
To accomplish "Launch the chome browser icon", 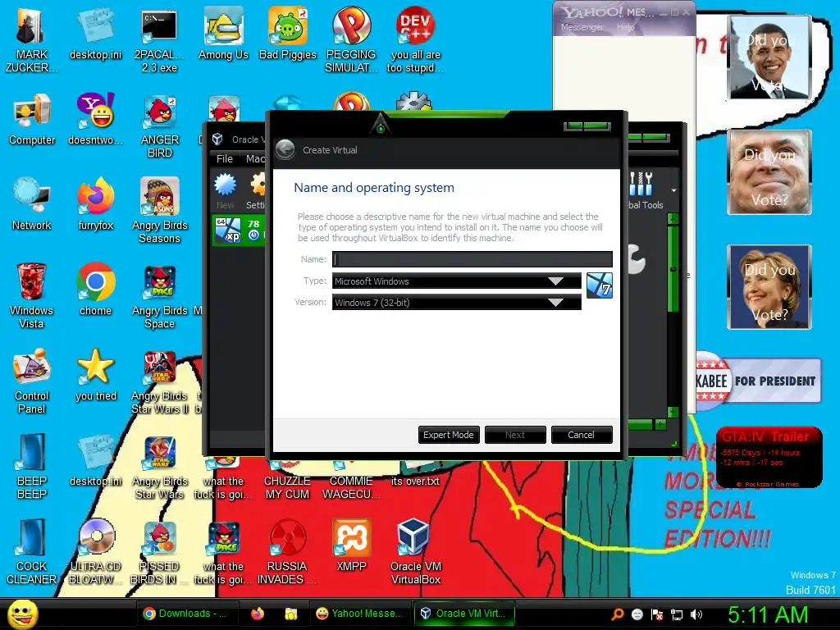I will point(95,290).
